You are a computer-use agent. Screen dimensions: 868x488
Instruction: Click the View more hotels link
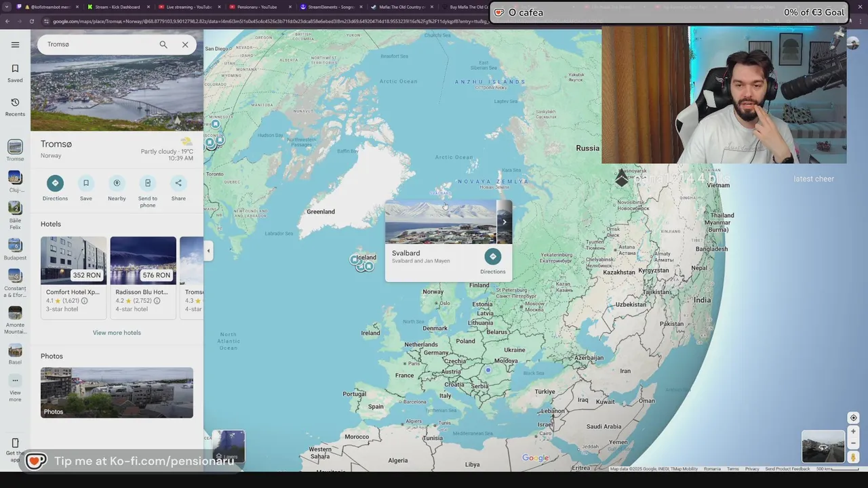[117, 333]
